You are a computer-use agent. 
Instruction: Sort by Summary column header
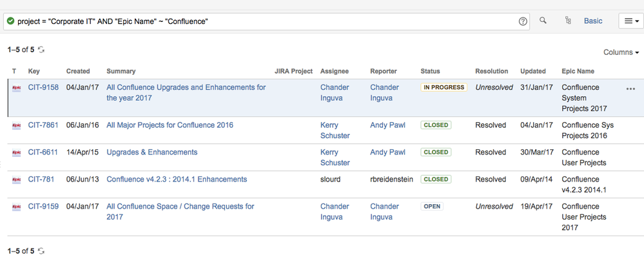coord(121,71)
